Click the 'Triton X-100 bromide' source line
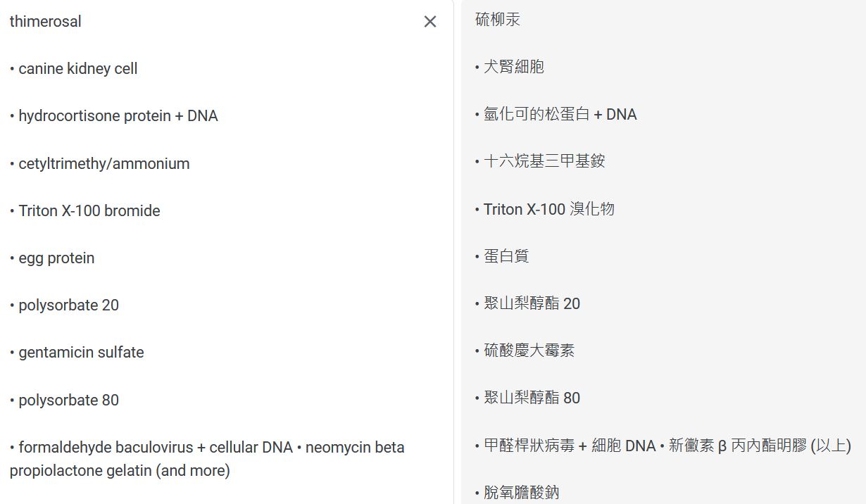 click(x=89, y=211)
